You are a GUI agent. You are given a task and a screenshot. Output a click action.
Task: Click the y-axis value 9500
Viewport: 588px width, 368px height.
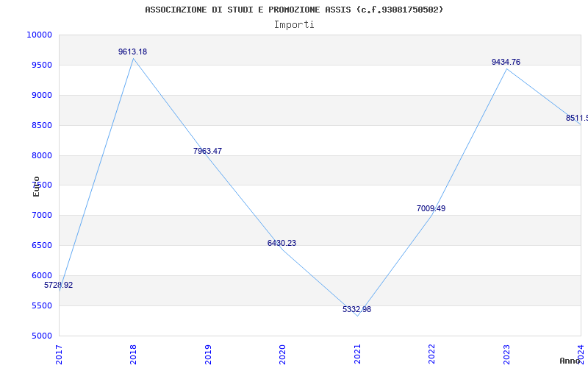(41, 65)
